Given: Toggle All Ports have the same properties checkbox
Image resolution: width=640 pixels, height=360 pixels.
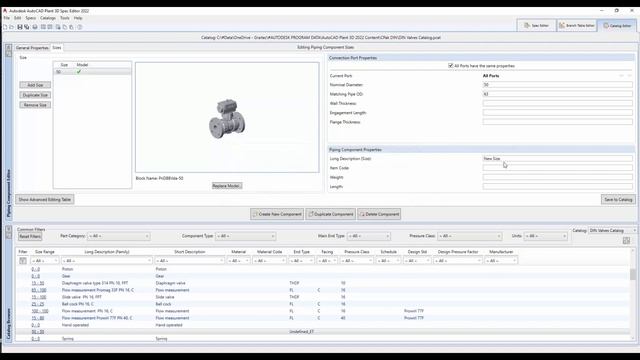Looking at the screenshot, I should click(451, 65).
